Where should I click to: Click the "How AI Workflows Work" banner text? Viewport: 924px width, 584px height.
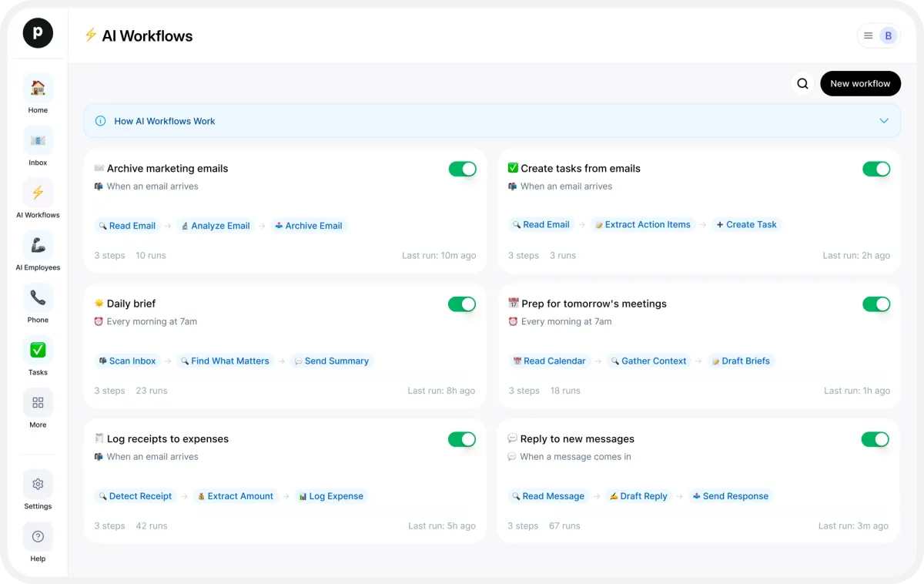165,121
